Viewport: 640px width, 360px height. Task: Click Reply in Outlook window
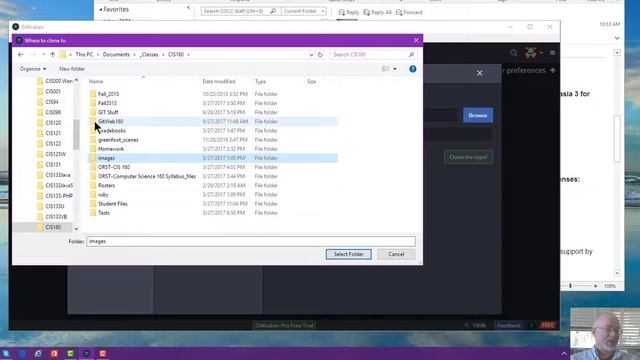(x=349, y=12)
